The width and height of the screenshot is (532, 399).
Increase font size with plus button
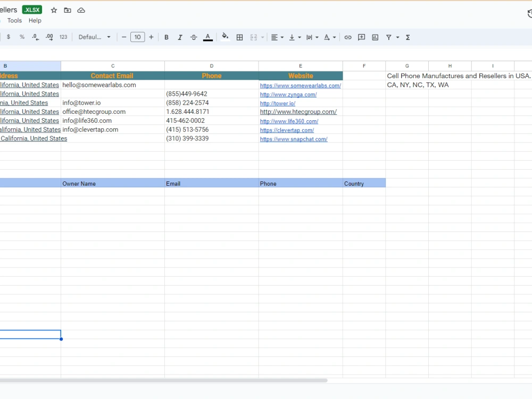click(x=151, y=37)
